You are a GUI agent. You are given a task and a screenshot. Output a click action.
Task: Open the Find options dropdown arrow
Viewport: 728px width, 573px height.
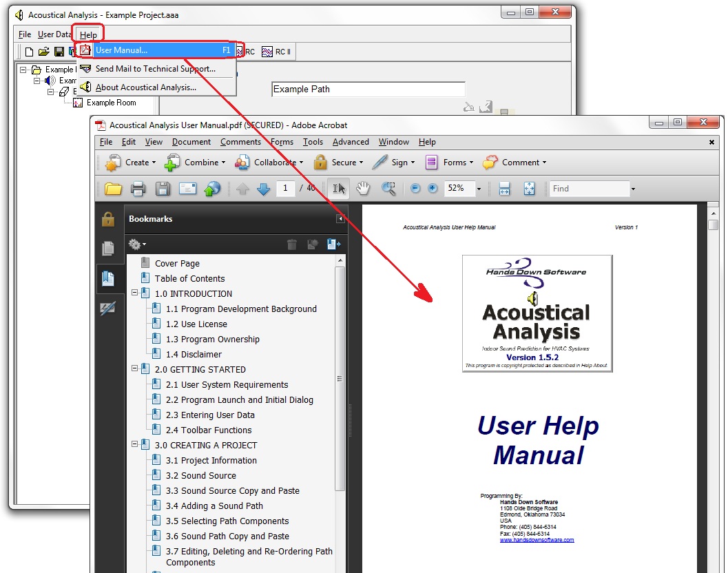pyautogui.click(x=633, y=189)
